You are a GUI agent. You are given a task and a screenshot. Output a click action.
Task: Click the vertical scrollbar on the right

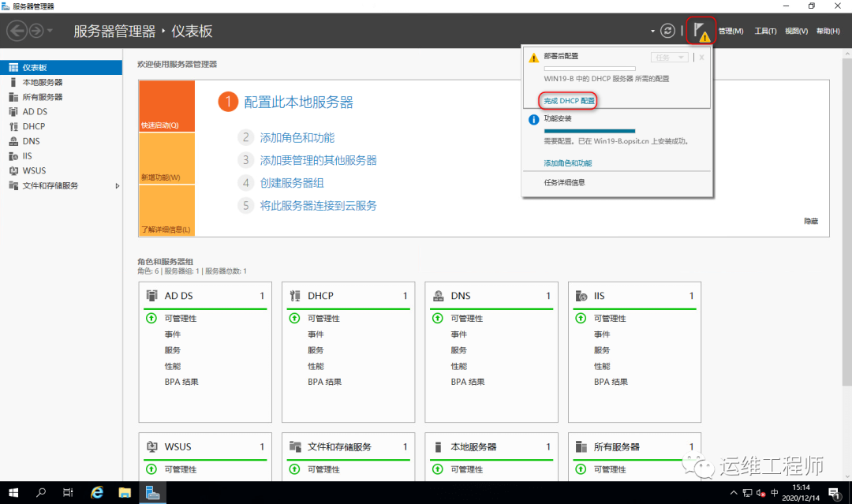(847, 222)
